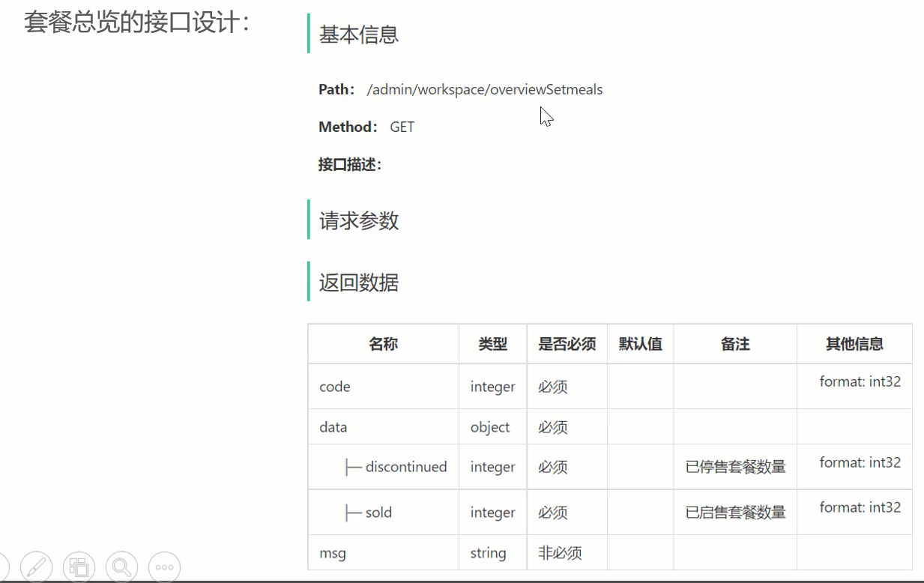Click the green bar beside 基本信息
The image size is (924, 583).
coord(309,34)
